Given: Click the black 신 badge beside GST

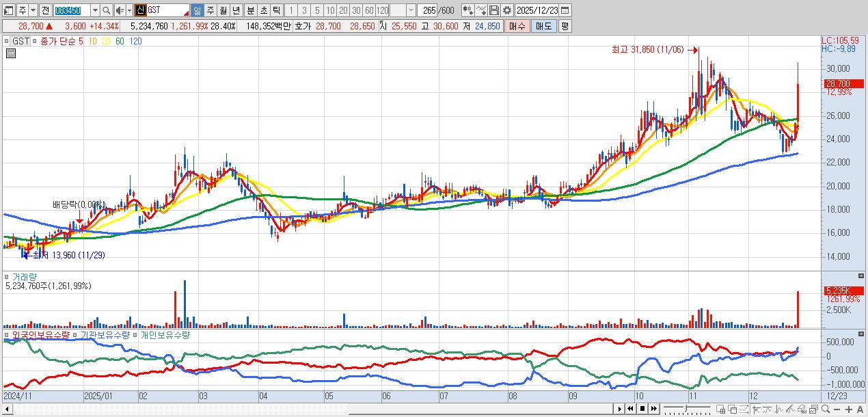Looking at the screenshot, I should [x=141, y=10].
